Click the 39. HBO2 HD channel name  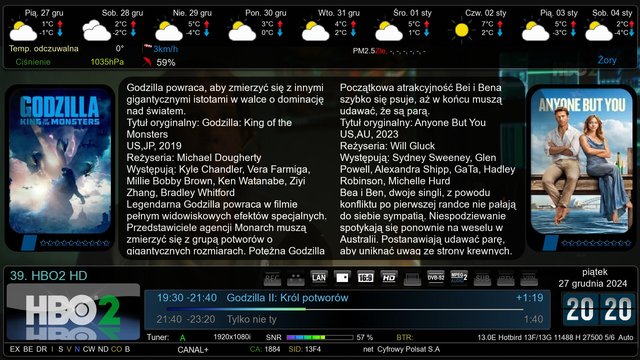point(49,276)
